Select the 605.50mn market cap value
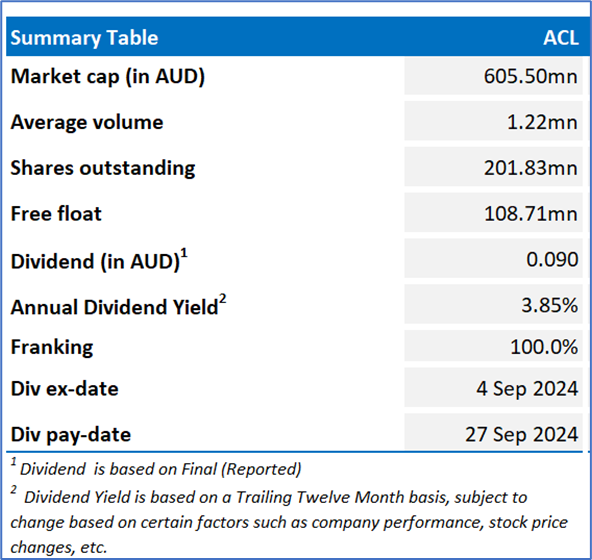Image resolution: width=592 pixels, height=560 pixels. (493, 76)
